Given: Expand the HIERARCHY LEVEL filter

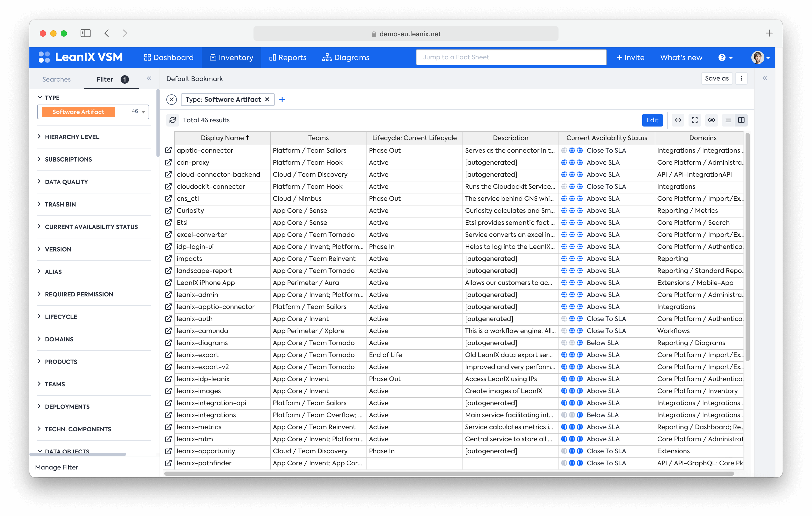Looking at the screenshot, I should point(69,137).
